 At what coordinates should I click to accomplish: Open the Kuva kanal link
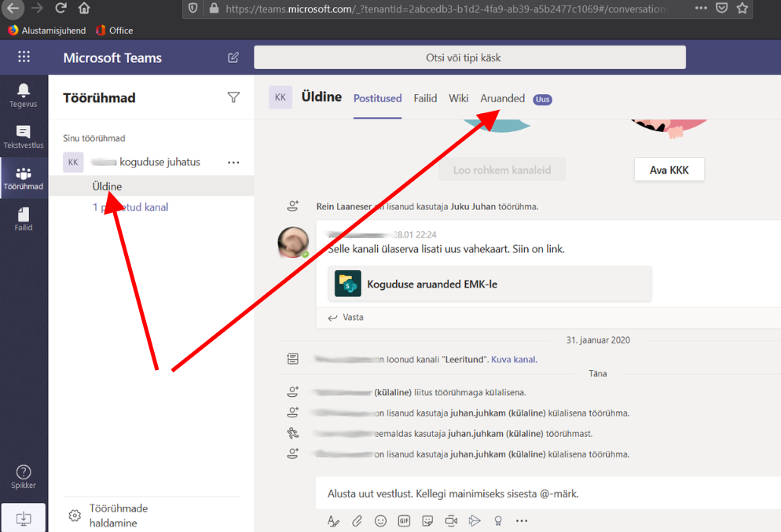513,359
